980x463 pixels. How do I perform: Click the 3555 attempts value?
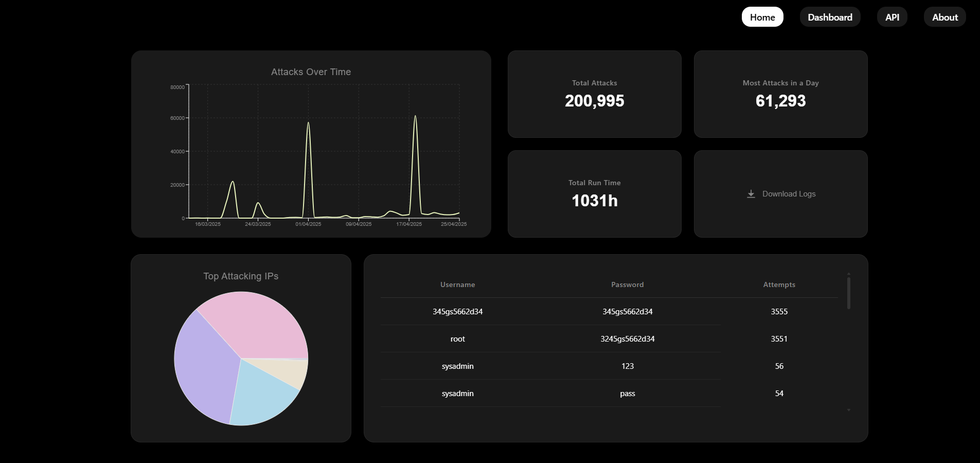coord(779,312)
